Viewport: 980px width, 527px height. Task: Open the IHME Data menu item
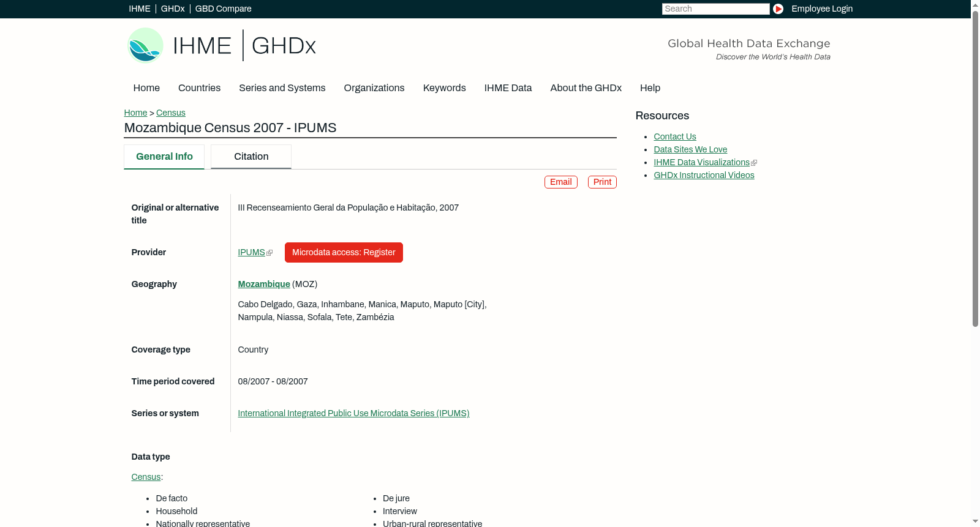508,88
